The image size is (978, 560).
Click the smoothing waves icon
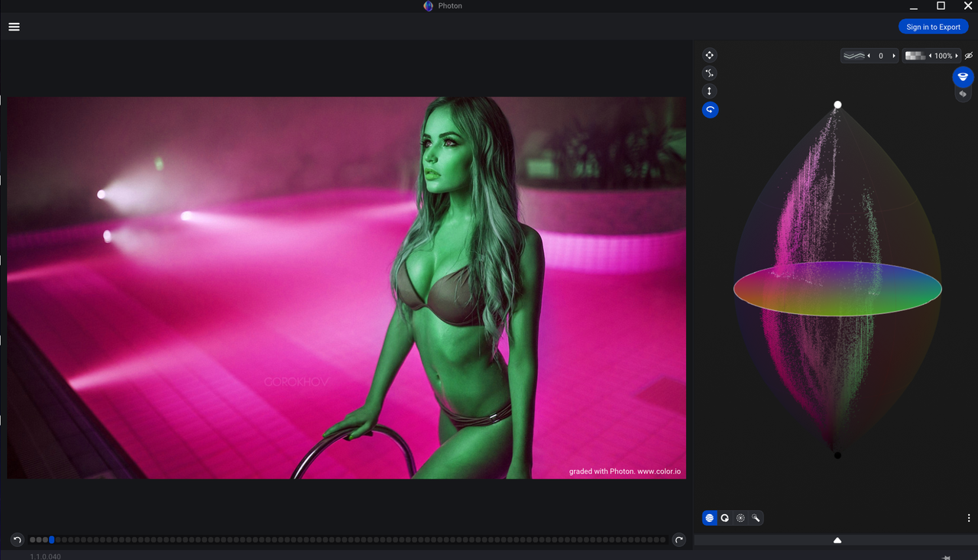[x=853, y=56]
